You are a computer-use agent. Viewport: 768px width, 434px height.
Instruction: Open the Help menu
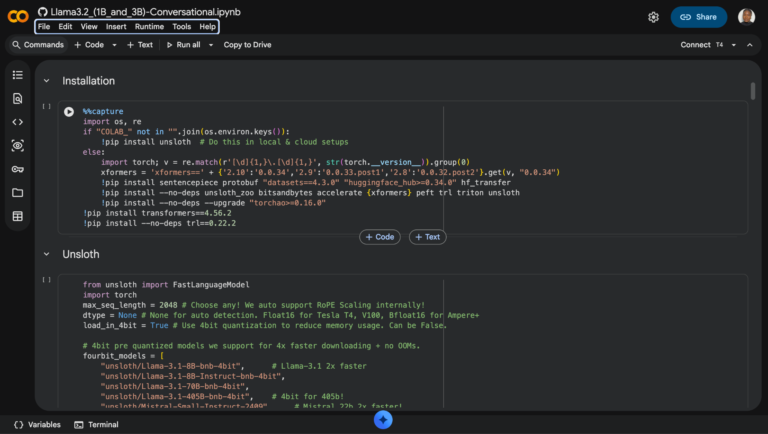[208, 26]
